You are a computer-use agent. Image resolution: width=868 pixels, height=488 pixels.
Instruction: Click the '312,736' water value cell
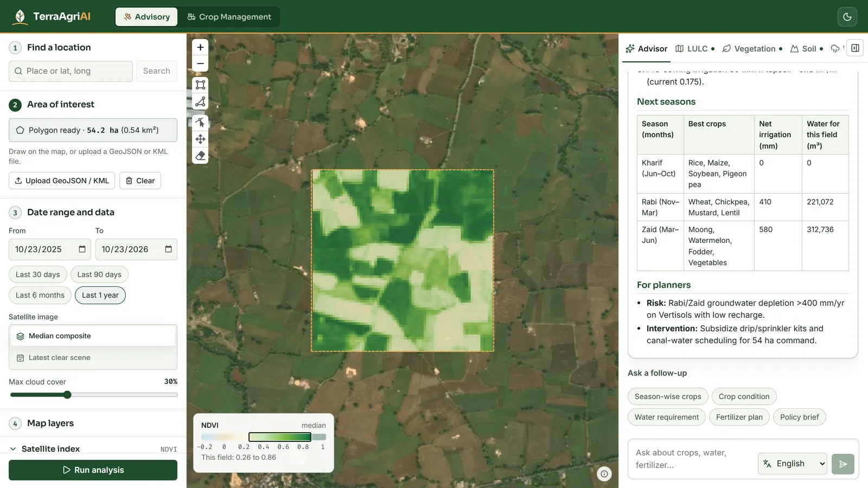pyautogui.click(x=825, y=246)
